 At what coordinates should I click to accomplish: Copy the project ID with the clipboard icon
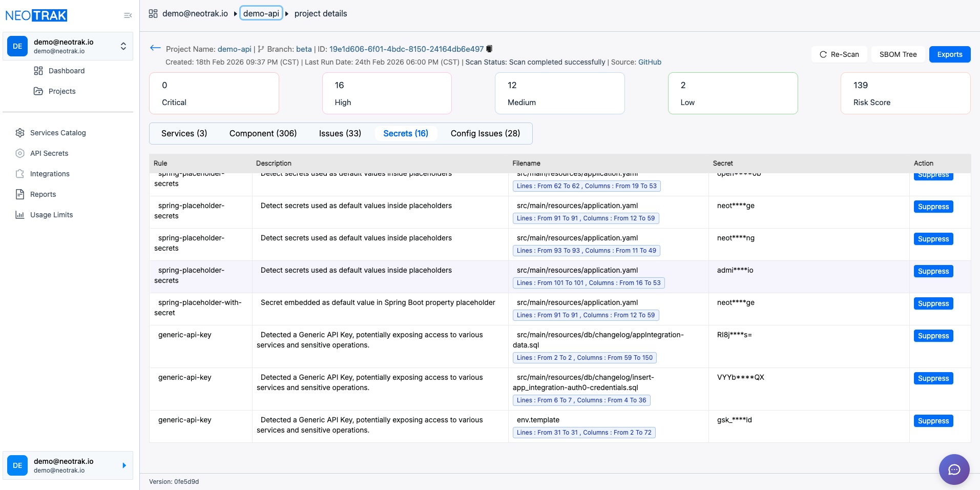pyautogui.click(x=489, y=49)
